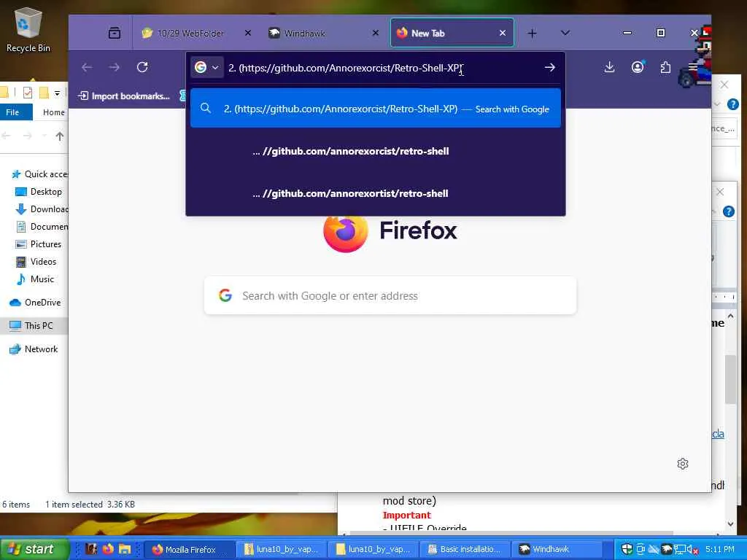Click Explorer up one level arrow
The image size is (747, 560).
(x=60, y=136)
